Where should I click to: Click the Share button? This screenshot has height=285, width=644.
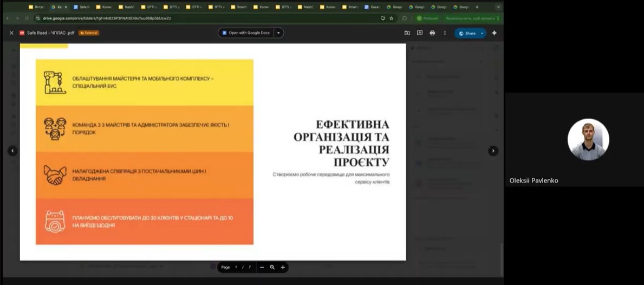467,33
